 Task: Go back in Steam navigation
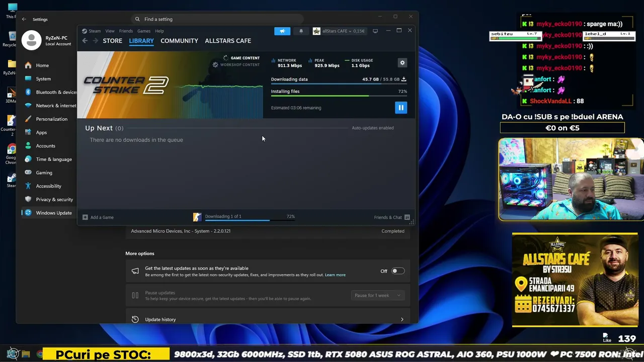85,41
